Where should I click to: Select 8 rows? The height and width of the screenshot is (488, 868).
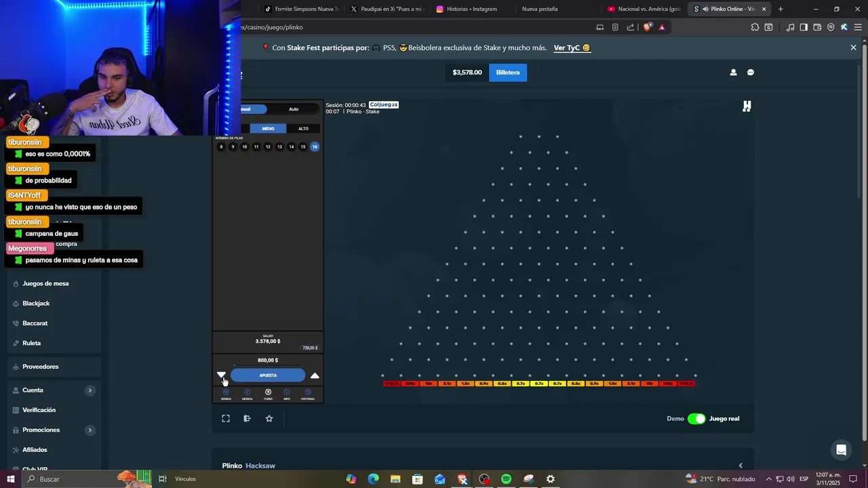click(221, 147)
